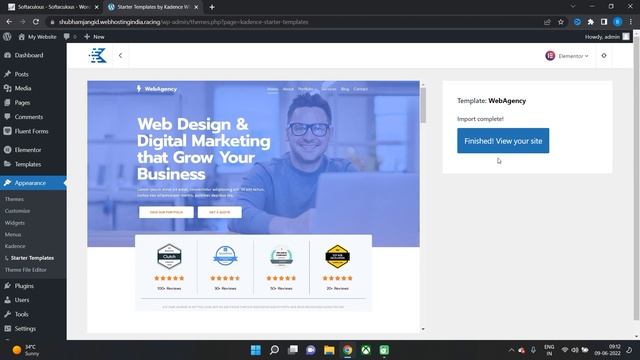Open Task View on the taskbar
This screenshot has height=360, width=640.
(293, 350)
